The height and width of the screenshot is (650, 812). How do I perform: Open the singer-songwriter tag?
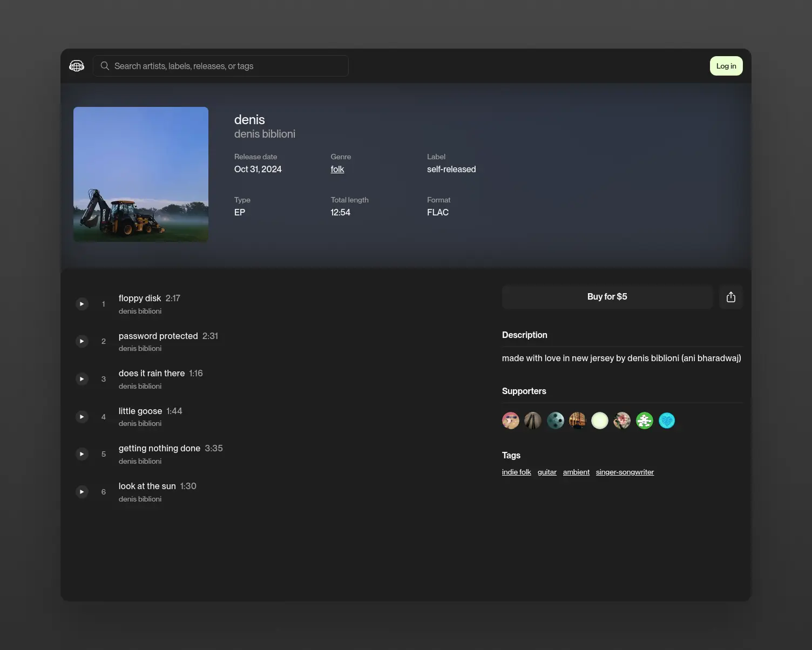click(625, 472)
